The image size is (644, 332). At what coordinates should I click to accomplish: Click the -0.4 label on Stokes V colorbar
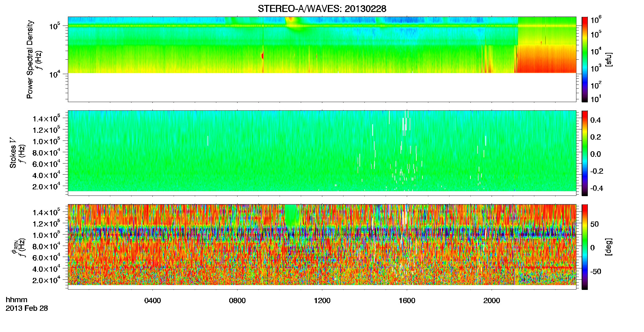tap(596, 188)
